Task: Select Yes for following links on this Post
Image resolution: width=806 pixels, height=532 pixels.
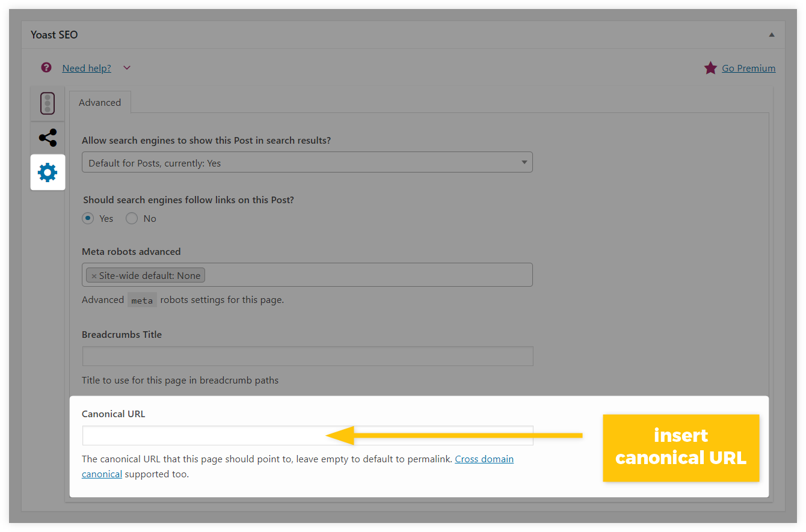Action: tap(88, 218)
